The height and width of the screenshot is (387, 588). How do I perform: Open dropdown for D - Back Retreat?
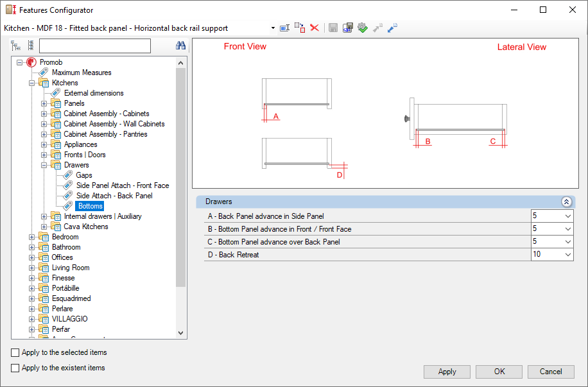click(x=567, y=255)
